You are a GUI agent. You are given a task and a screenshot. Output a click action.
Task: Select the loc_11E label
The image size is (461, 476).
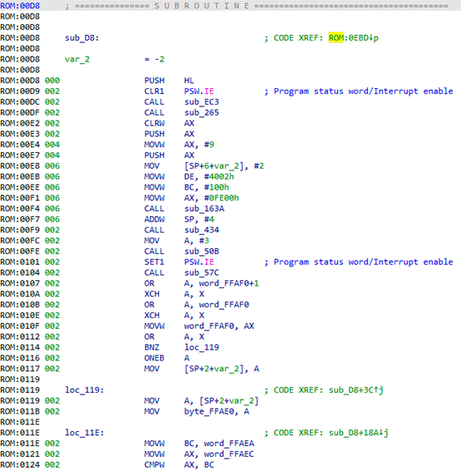84,433
